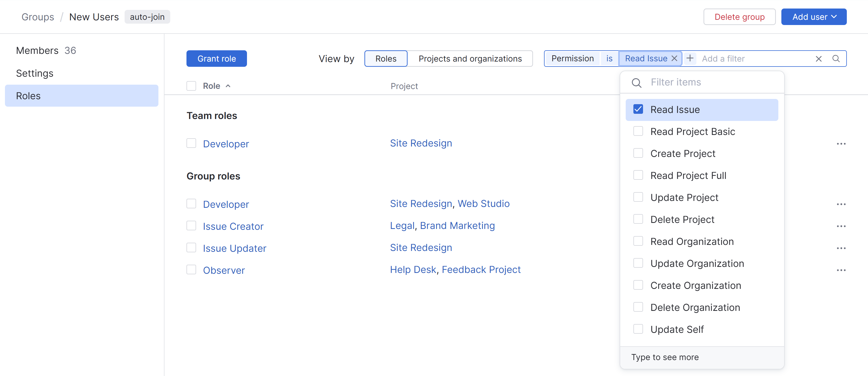This screenshot has width=868, height=376.
Task: Click the plus icon to add filter
Action: [690, 59]
